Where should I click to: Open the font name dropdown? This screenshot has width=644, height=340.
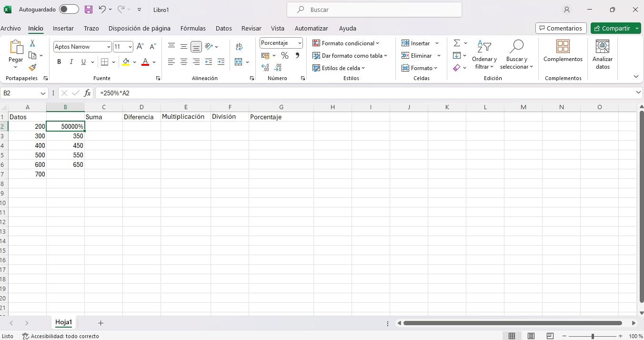[x=109, y=47]
